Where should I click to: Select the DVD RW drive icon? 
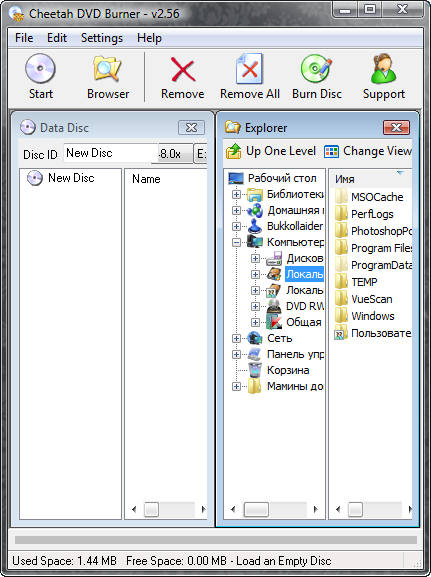[274, 306]
